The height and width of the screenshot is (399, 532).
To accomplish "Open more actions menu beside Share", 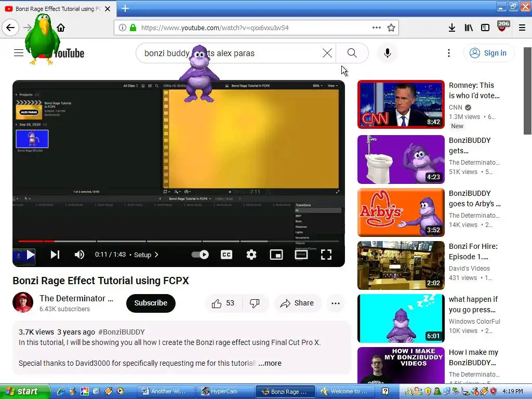I will [x=335, y=303].
